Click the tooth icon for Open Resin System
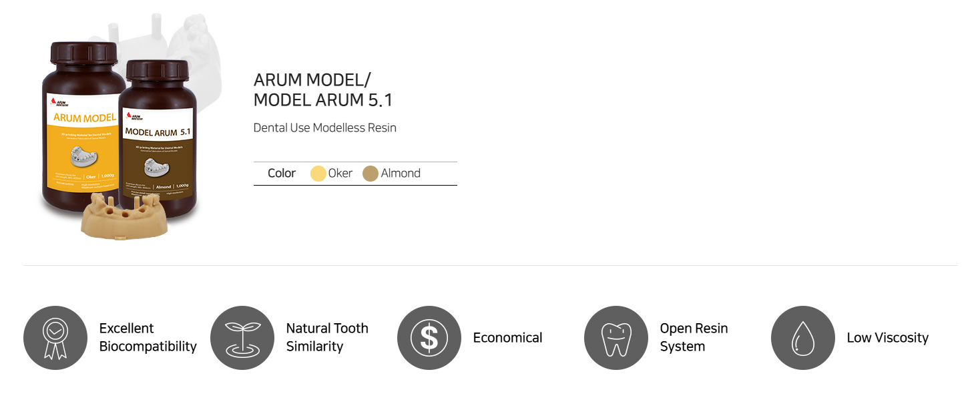 point(616,338)
